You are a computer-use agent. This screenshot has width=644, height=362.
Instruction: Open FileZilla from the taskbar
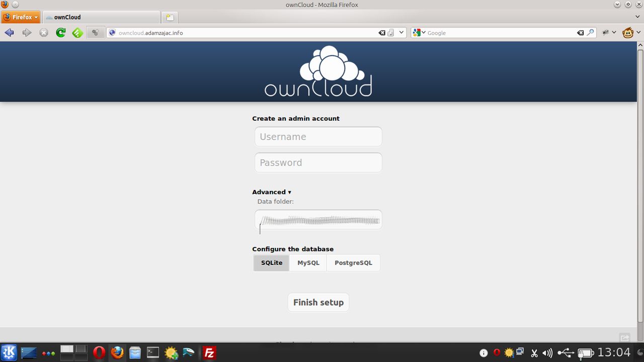(x=209, y=353)
